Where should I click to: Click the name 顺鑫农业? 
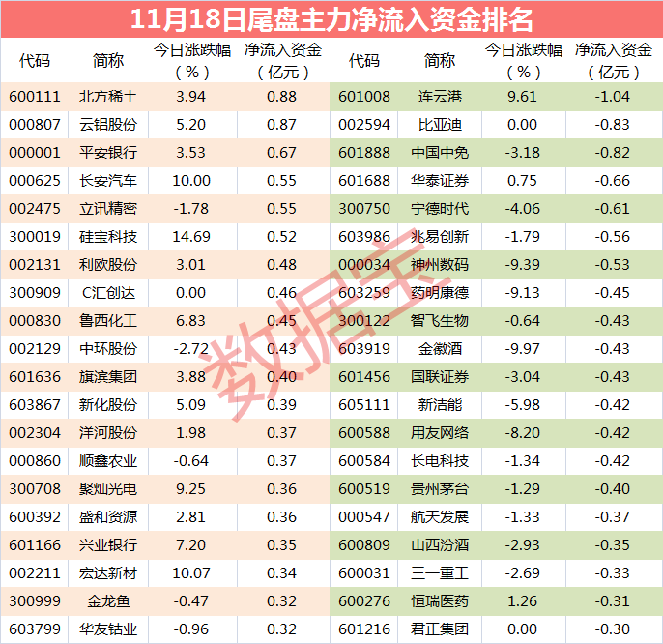108,461
